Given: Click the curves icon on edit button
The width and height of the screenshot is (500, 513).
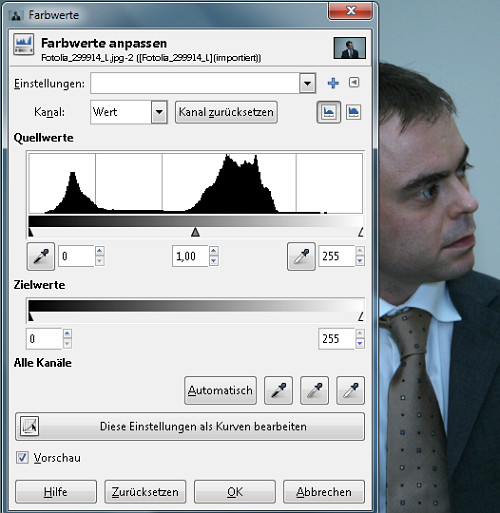Looking at the screenshot, I should point(29,426).
